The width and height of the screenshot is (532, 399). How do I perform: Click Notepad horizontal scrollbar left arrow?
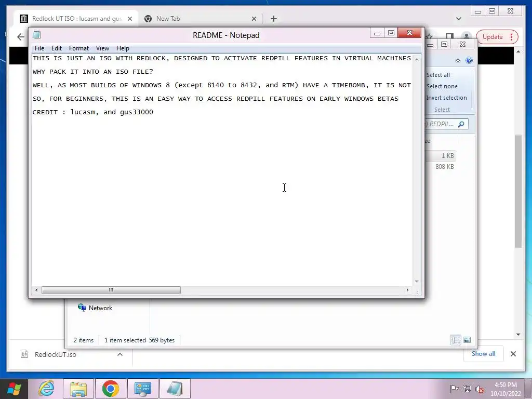tap(36, 290)
